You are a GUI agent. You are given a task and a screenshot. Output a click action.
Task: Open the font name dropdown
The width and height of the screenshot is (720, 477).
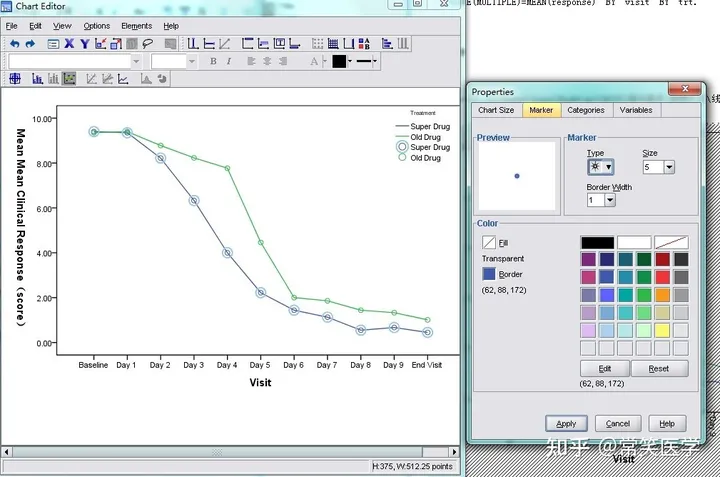[136, 61]
